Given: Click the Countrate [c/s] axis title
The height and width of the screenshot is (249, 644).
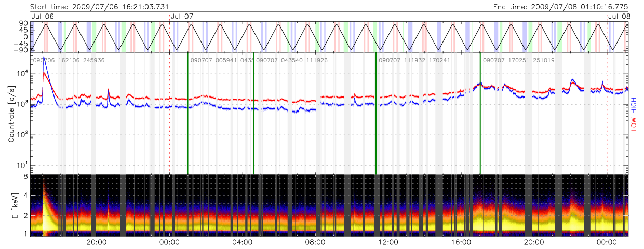Looking at the screenshot, I should pos(11,114).
